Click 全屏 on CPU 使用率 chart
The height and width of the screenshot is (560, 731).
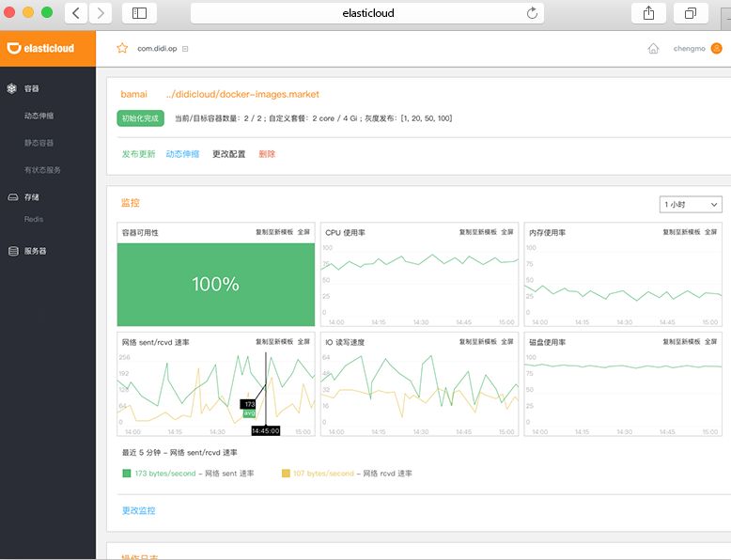507,232
